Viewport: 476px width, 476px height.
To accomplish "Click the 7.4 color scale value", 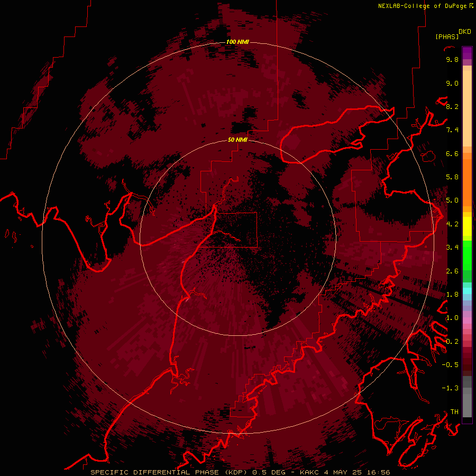I will [452, 130].
